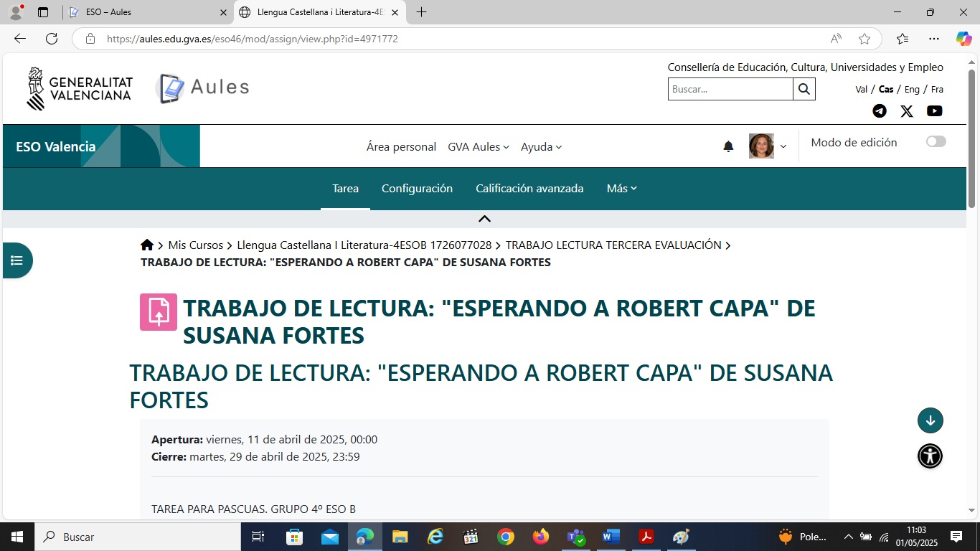Click the Buscar search input field

[x=730, y=89]
